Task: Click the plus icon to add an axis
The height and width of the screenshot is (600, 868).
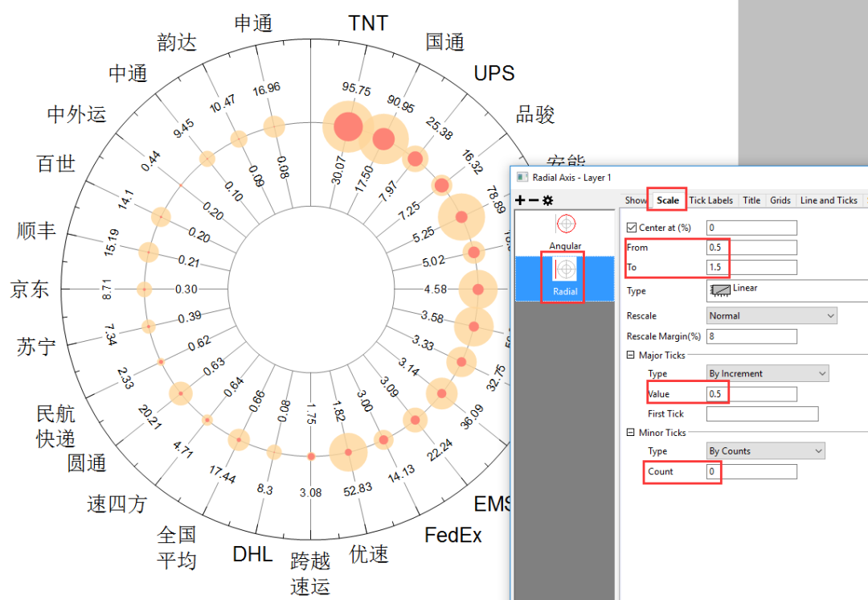Action: tap(520, 200)
